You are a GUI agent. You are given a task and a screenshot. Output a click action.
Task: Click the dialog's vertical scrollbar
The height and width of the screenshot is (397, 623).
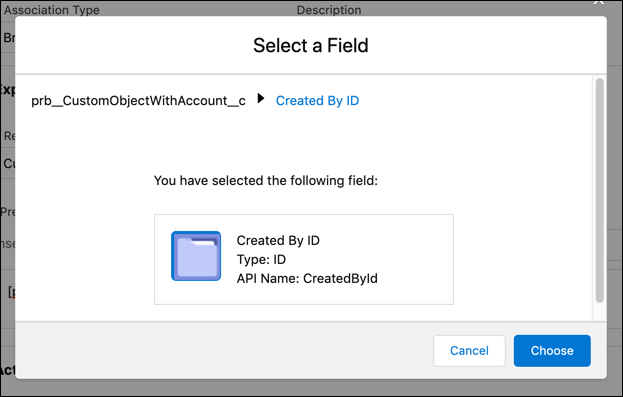600,190
